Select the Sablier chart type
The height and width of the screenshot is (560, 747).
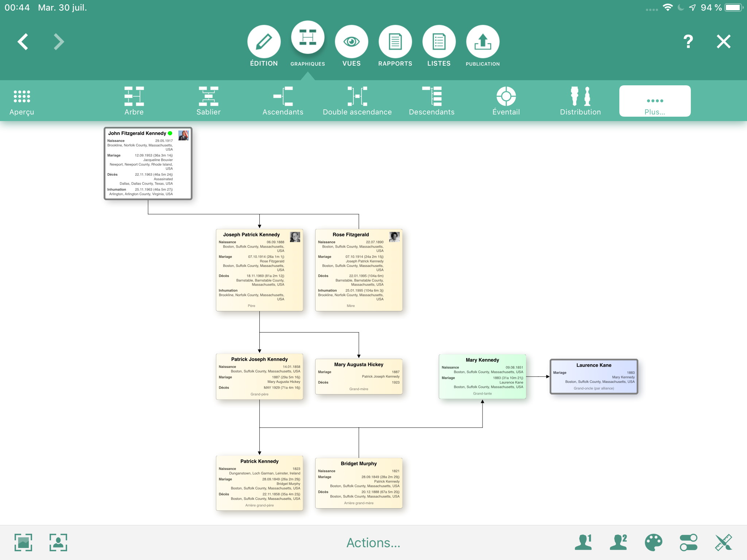[x=208, y=101]
